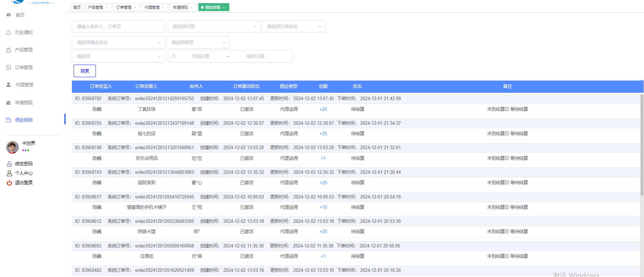Click the 佣金明细 folder icon
The height and width of the screenshot is (277, 644).
click(x=9, y=120)
